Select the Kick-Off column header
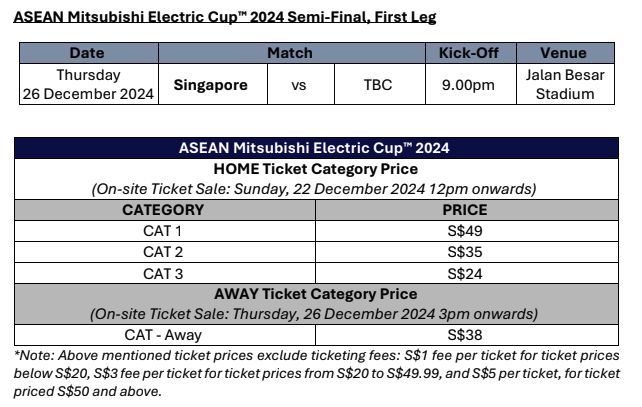Viewport: 642px width, 407px height. [467, 53]
